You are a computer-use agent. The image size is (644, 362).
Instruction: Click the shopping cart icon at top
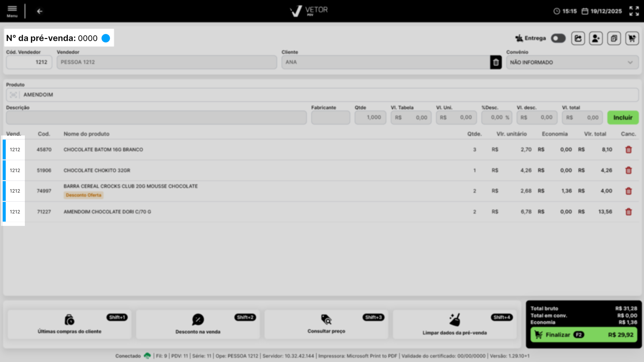click(x=632, y=38)
